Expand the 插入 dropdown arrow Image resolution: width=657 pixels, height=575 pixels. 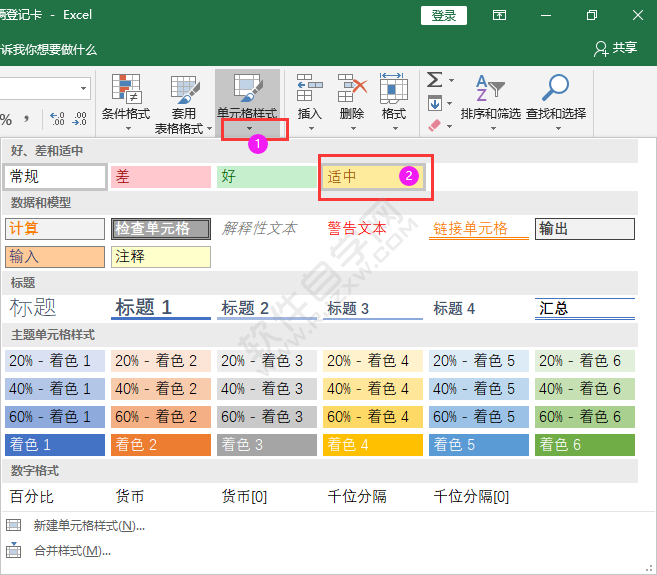(311, 129)
